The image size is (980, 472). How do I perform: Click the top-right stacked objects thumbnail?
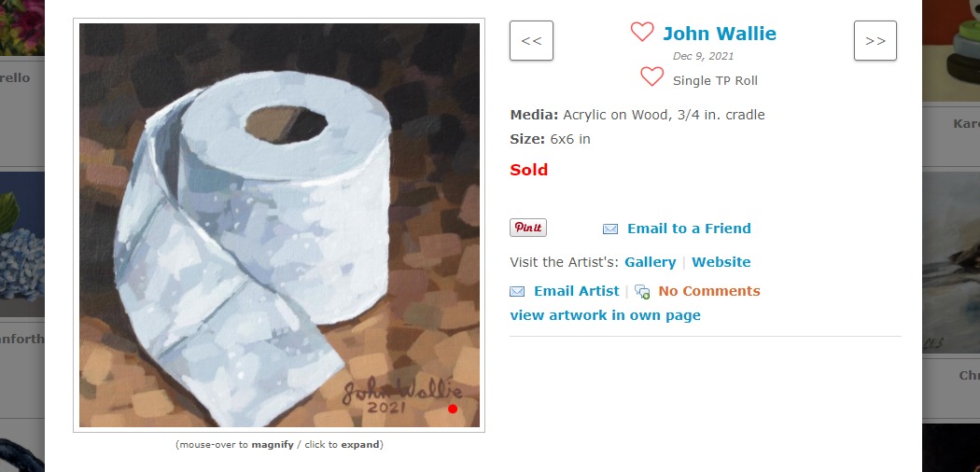[x=951, y=50]
